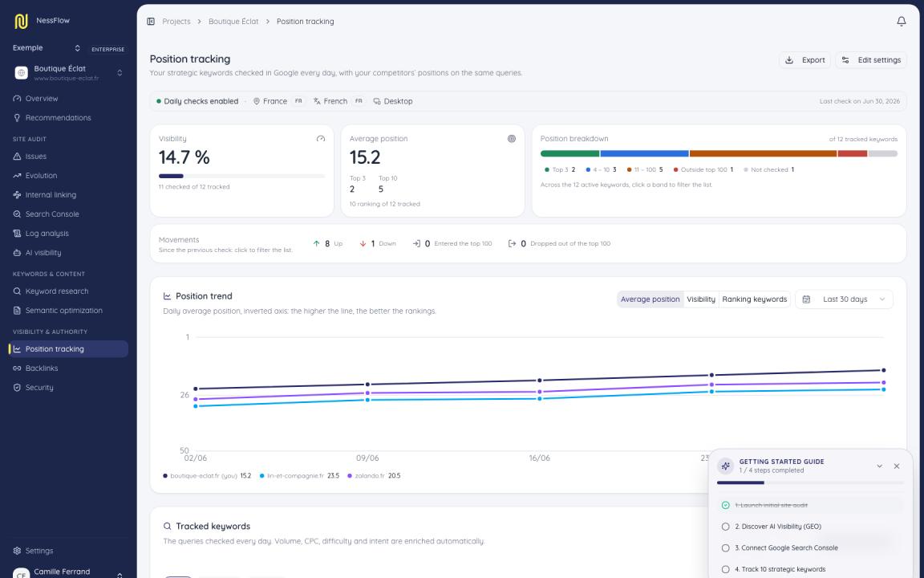Image resolution: width=924 pixels, height=578 pixels.
Task: Switch chart to Ranking keywords tab
Action: (x=754, y=299)
